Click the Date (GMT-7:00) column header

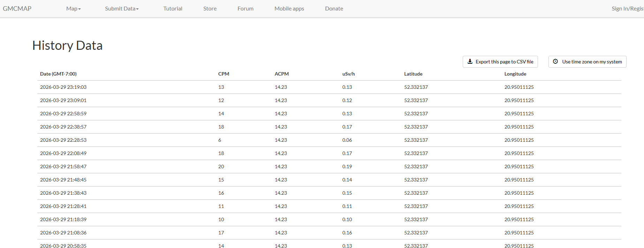(58, 74)
